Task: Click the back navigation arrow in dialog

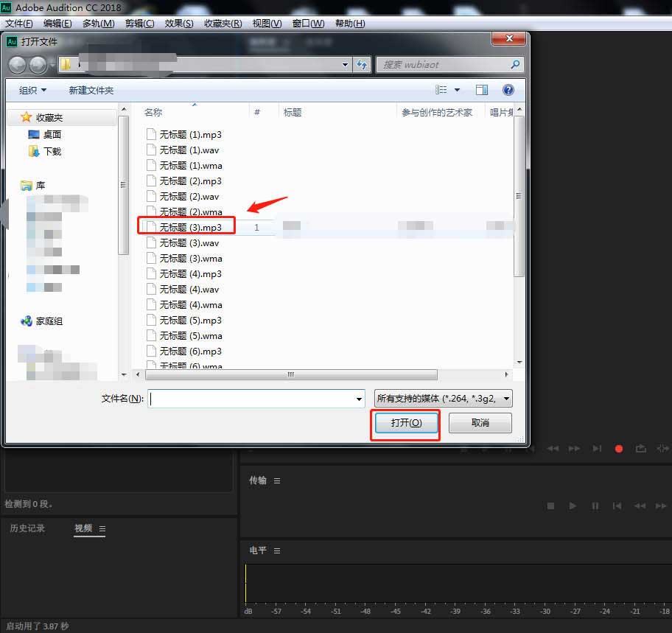Action: pos(18,65)
